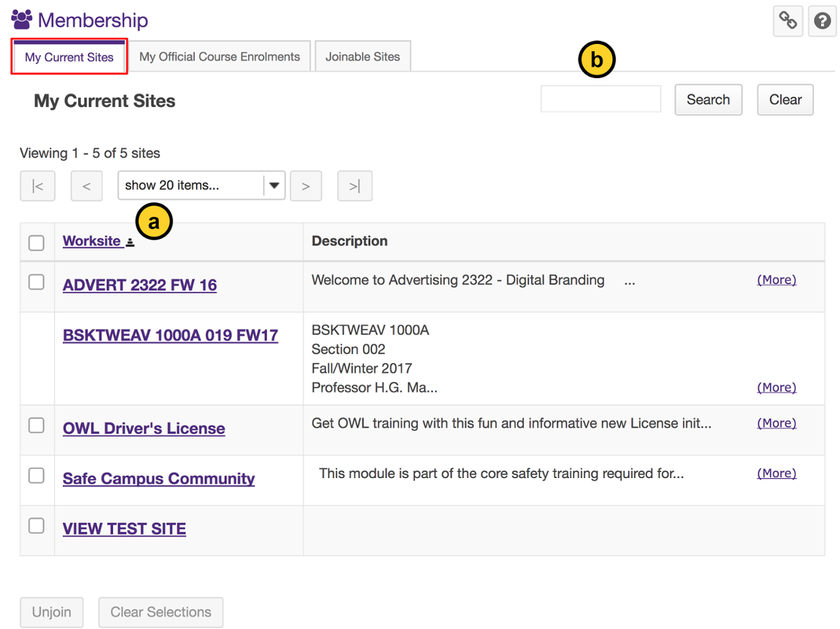Toggle the select-all checkbox in header

click(x=37, y=242)
